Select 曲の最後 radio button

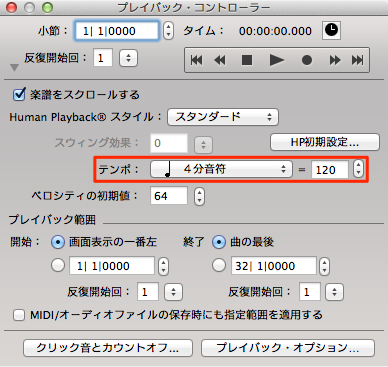pyautogui.click(x=219, y=242)
